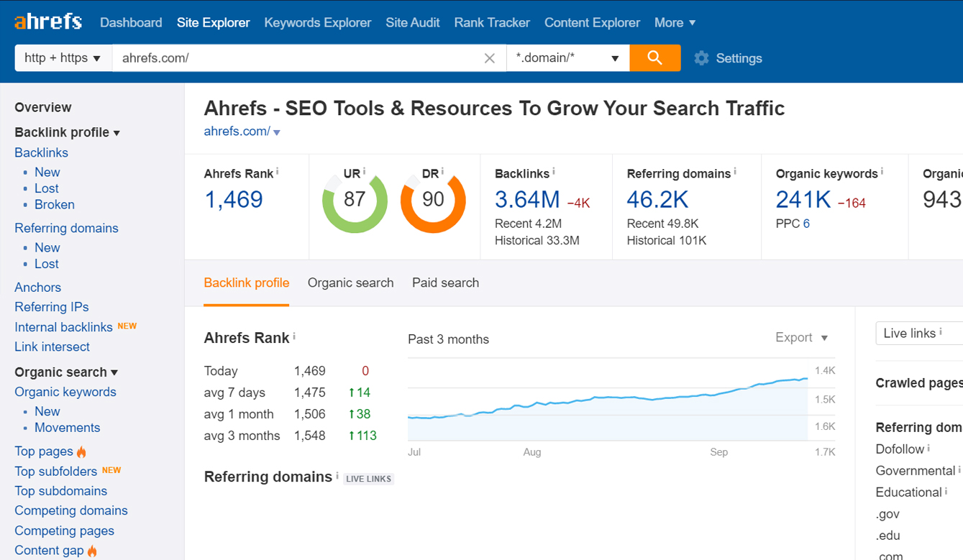
Task: Show info icon next to Dofollow
Action: tap(928, 448)
